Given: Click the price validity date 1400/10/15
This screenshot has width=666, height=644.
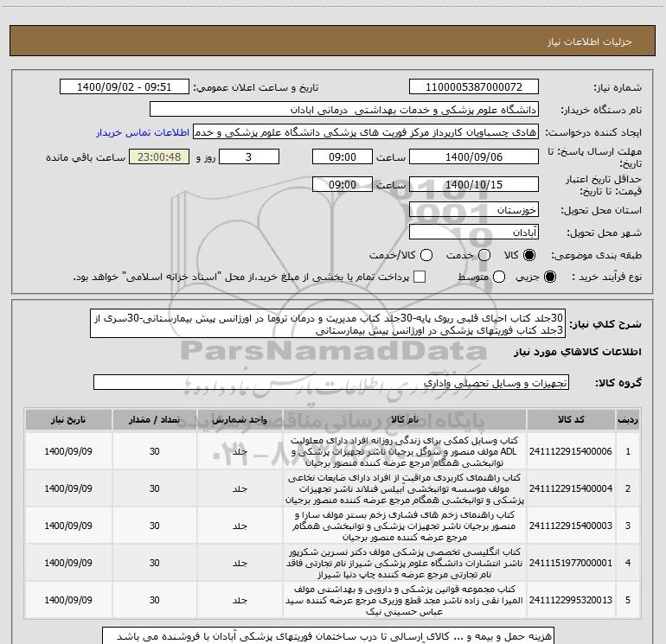Looking at the screenshot, I should 474,185.
